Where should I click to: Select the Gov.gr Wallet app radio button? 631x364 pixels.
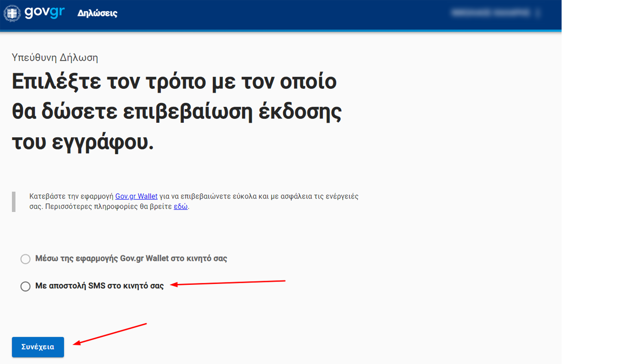click(x=25, y=259)
